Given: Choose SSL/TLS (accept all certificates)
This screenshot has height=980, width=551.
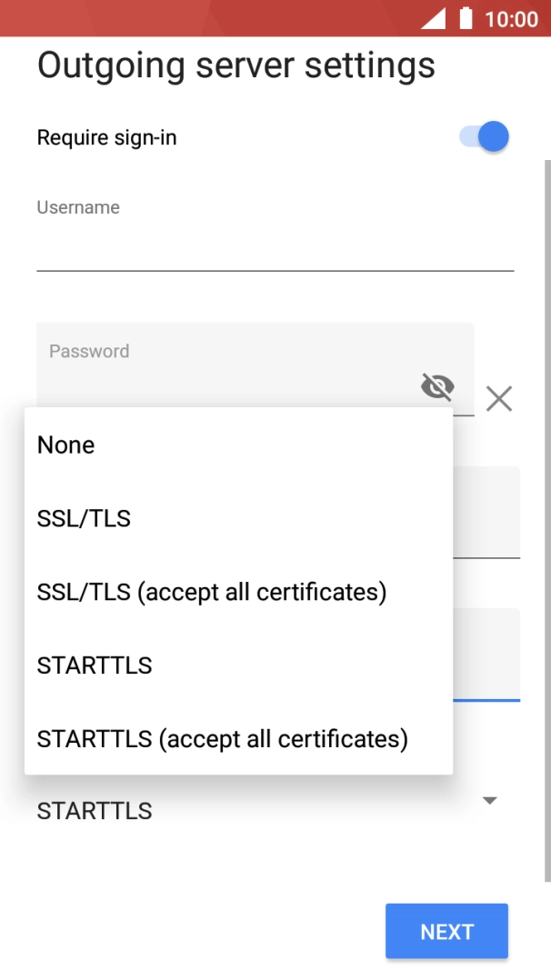Looking at the screenshot, I should coord(211,592).
